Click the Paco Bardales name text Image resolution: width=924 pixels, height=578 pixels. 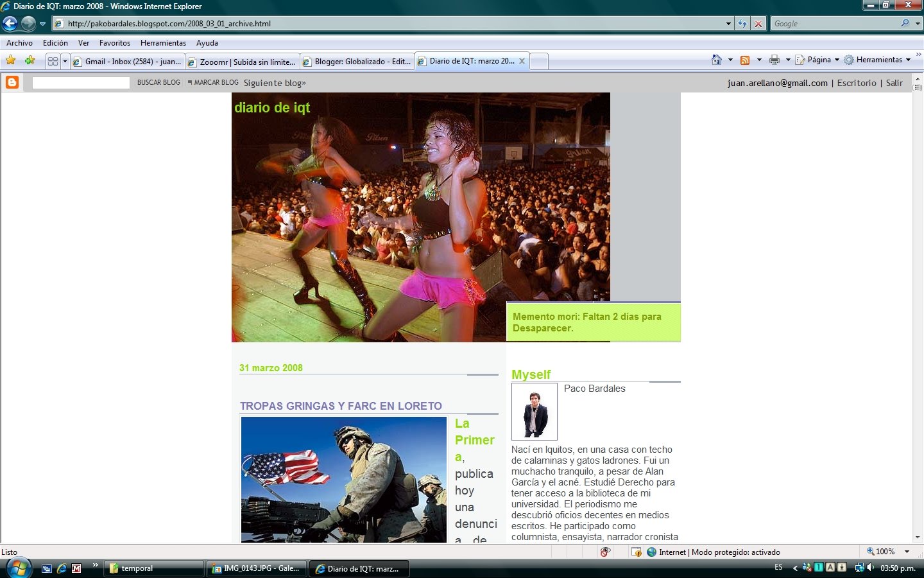(x=594, y=389)
